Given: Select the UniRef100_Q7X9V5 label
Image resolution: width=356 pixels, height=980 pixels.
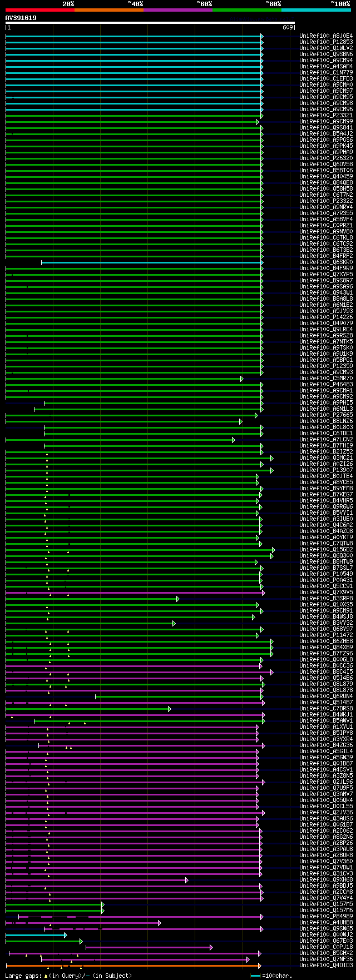Looking at the screenshot, I should (326, 592).
